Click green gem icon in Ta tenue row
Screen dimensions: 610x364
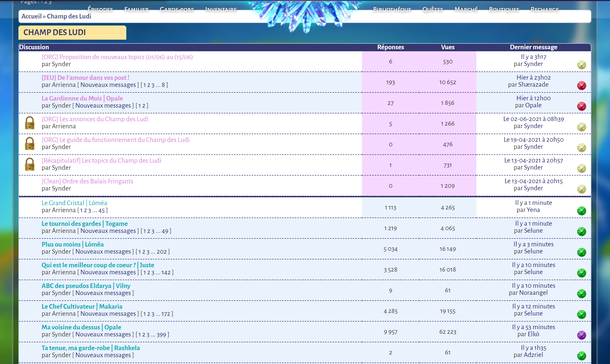point(581,356)
